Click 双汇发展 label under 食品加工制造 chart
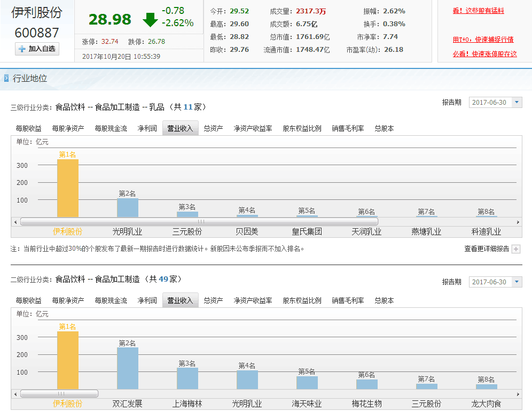 point(127,404)
